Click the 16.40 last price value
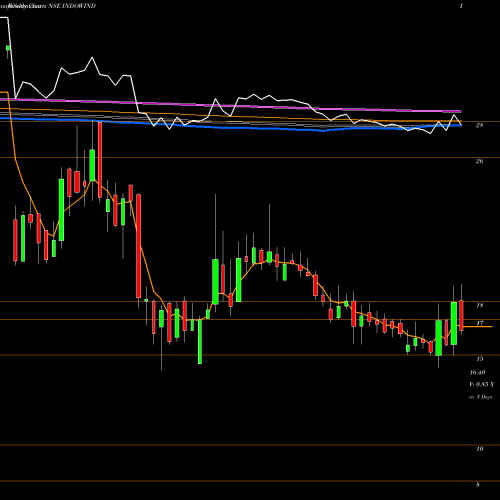The width and height of the screenshot is (500, 500). [x=477, y=372]
